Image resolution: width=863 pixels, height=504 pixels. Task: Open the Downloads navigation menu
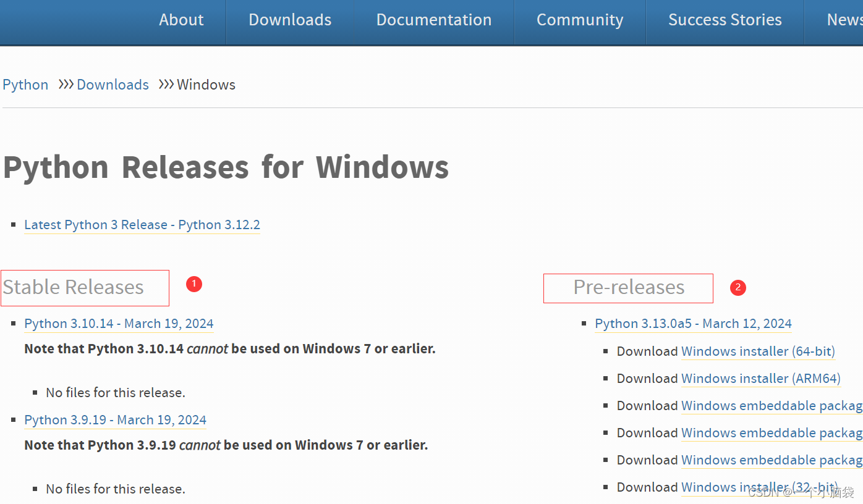(290, 20)
